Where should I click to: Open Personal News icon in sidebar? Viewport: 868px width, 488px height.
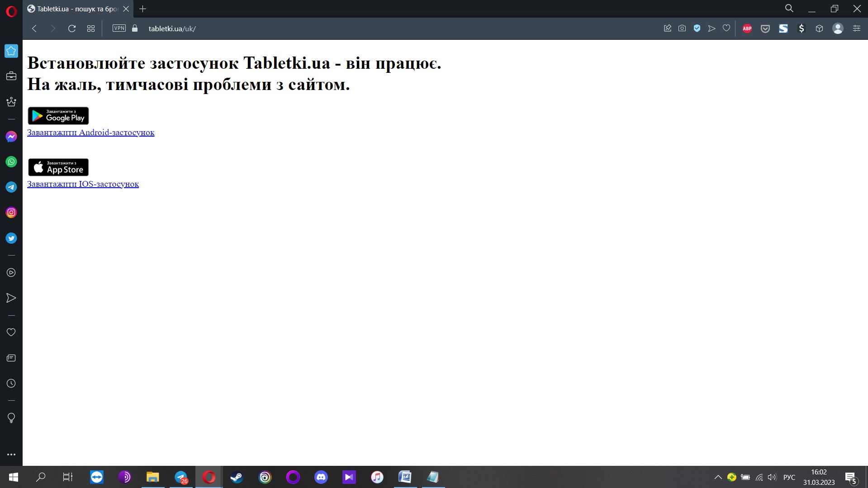click(11, 358)
